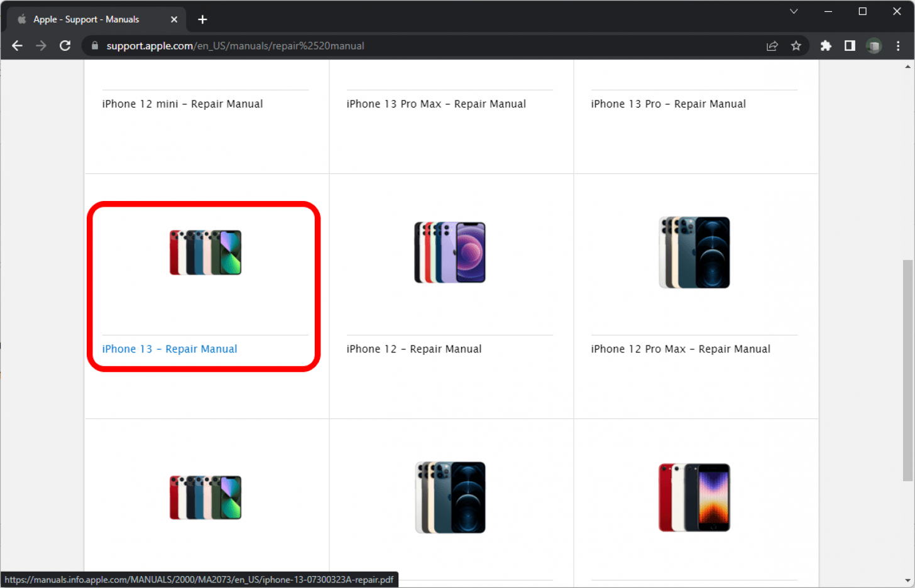Click the browser forward navigation arrow

pos(40,45)
